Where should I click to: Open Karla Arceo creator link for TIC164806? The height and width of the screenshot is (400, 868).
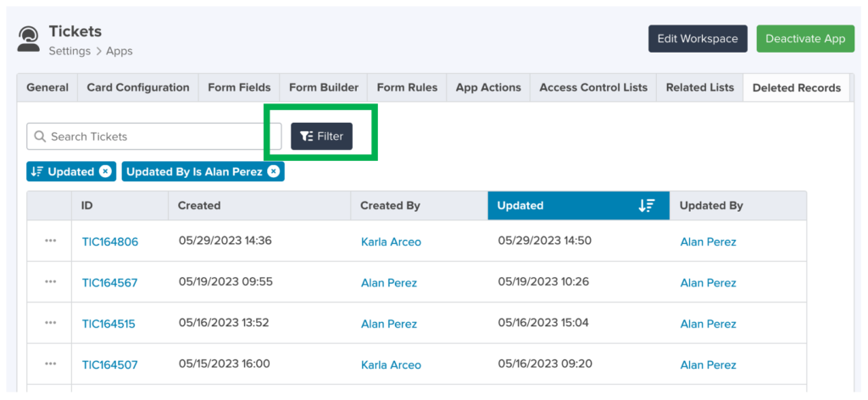point(391,242)
